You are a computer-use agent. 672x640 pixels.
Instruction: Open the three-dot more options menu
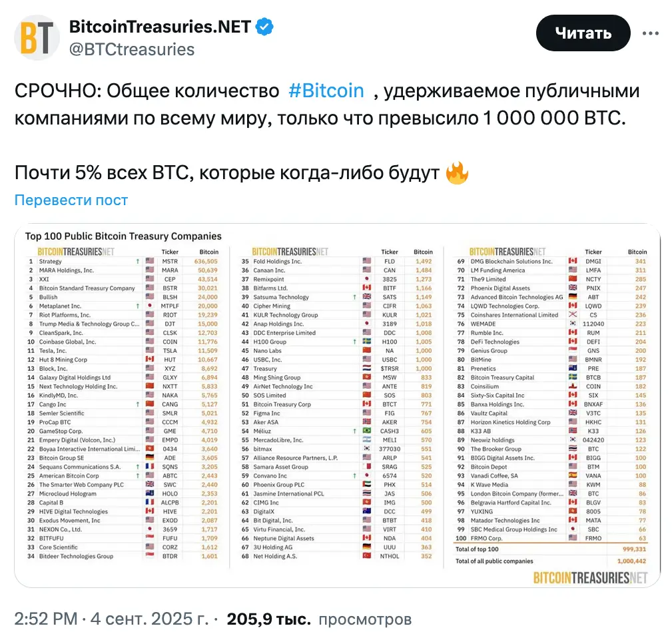[x=650, y=33]
